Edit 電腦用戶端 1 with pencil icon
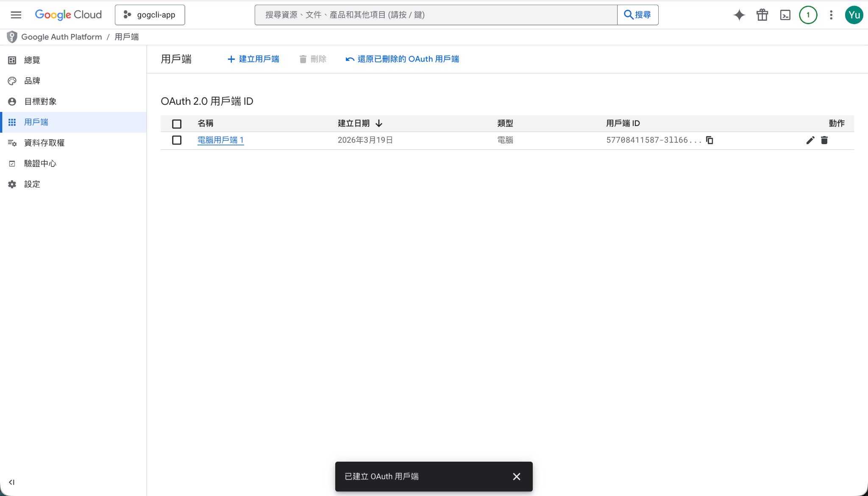Viewport: 868px width, 496px height. coord(810,140)
